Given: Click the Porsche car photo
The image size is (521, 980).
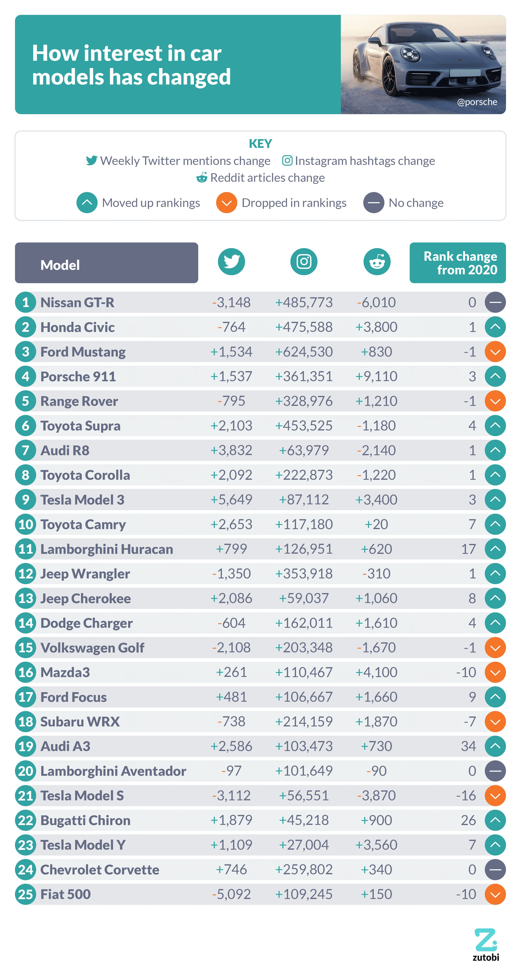Looking at the screenshot, I should [x=423, y=64].
